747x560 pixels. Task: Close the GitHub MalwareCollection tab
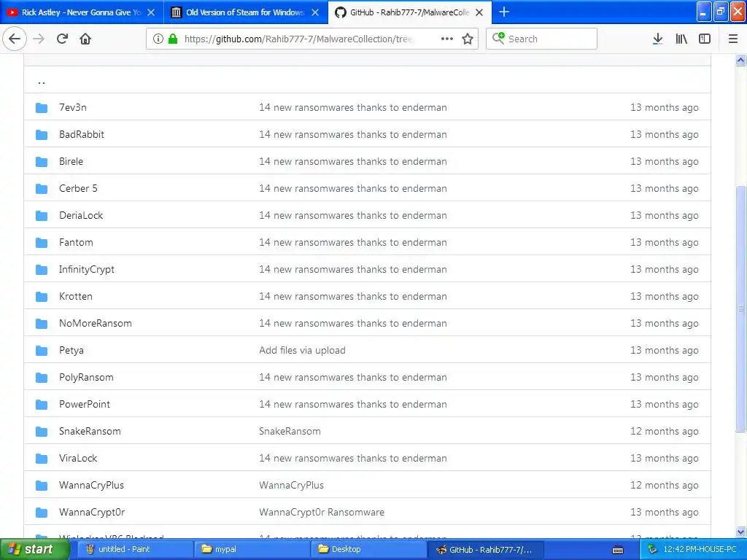(x=479, y=12)
